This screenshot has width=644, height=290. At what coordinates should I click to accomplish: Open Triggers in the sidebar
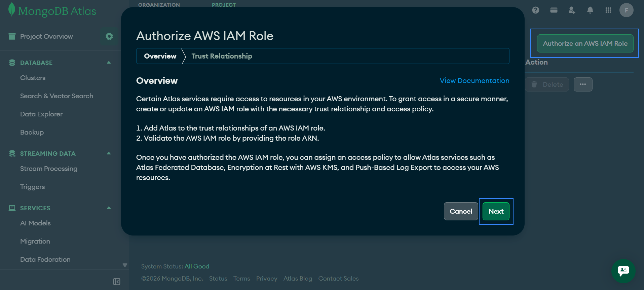tap(32, 187)
